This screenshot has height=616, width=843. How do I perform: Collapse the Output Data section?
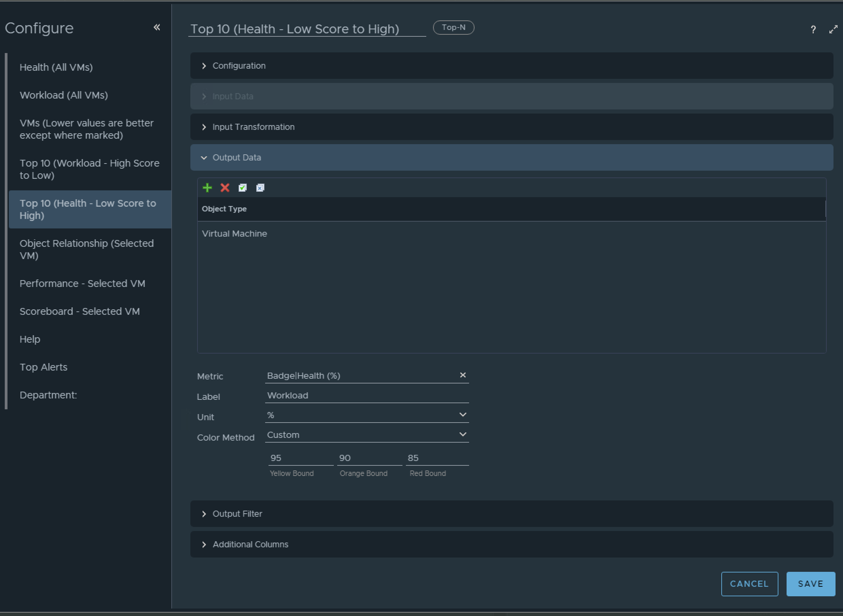click(236, 157)
